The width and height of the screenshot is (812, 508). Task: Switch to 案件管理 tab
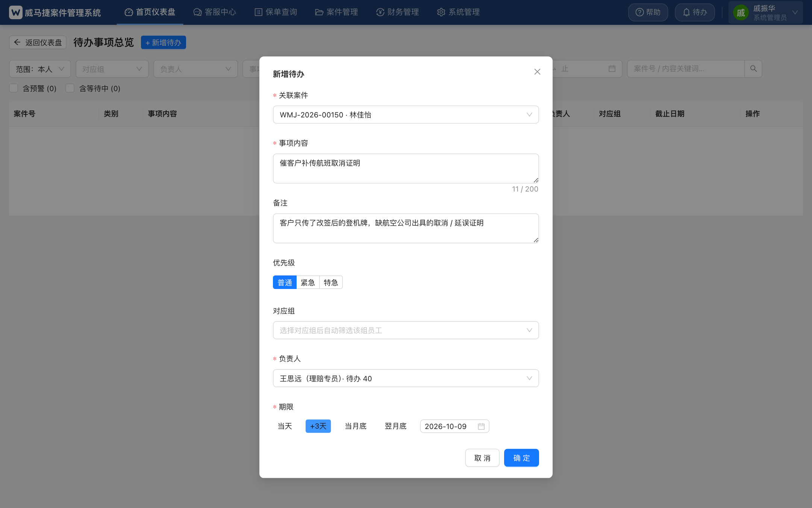click(336, 12)
